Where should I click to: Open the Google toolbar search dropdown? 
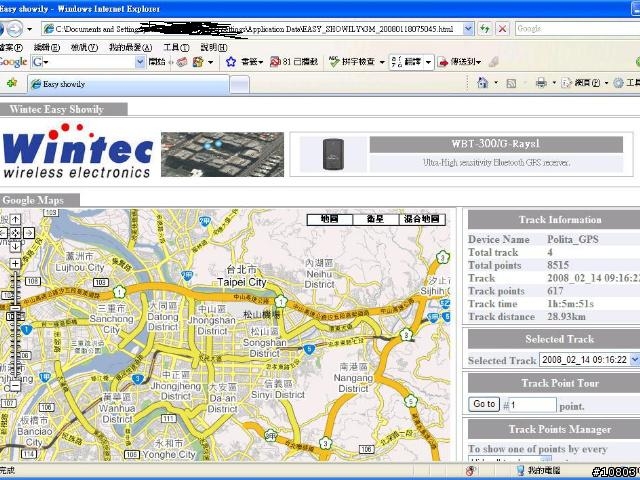click(139, 62)
